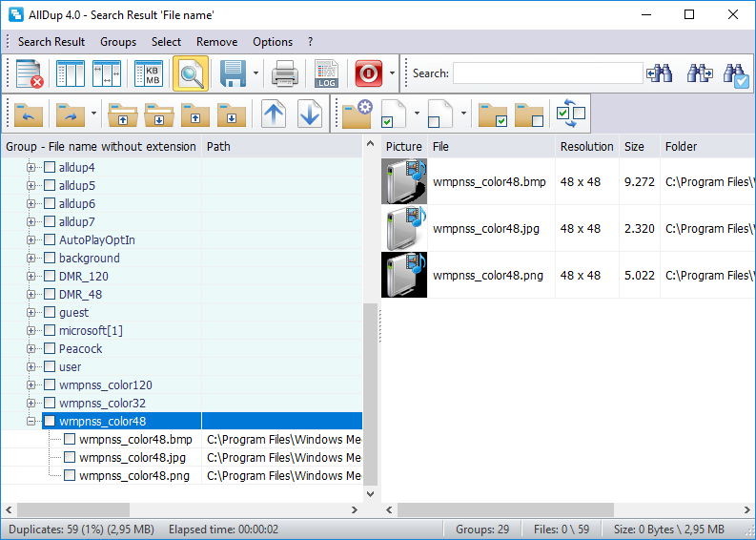
Task: Click the blue up arrow file icon
Action: click(x=274, y=114)
